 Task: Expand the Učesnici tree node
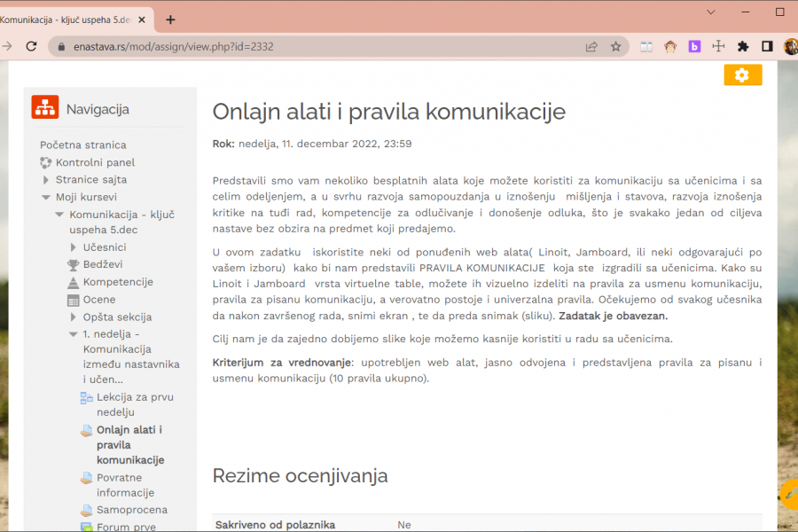74,247
